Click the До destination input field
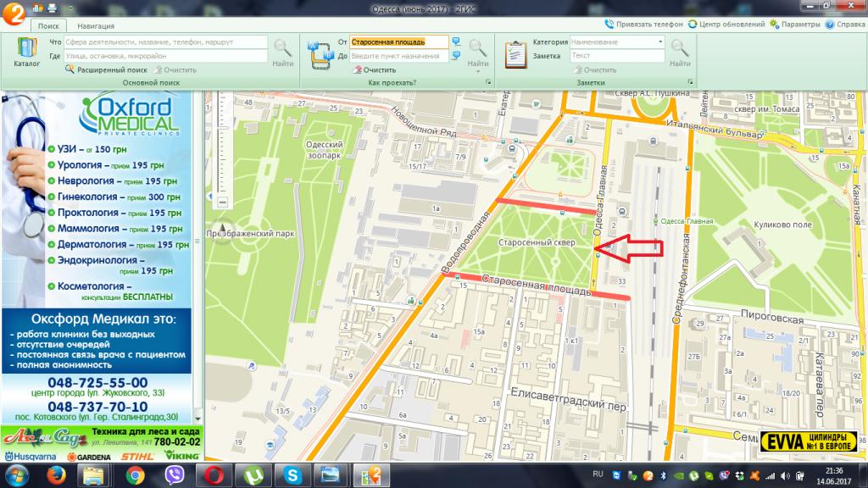The height and width of the screenshot is (488, 868). click(x=398, y=56)
